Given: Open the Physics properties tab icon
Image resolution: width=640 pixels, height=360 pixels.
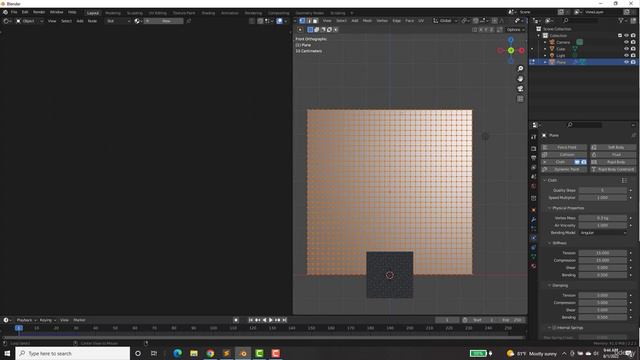Looking at the screenshot, I should click(533, 238).
